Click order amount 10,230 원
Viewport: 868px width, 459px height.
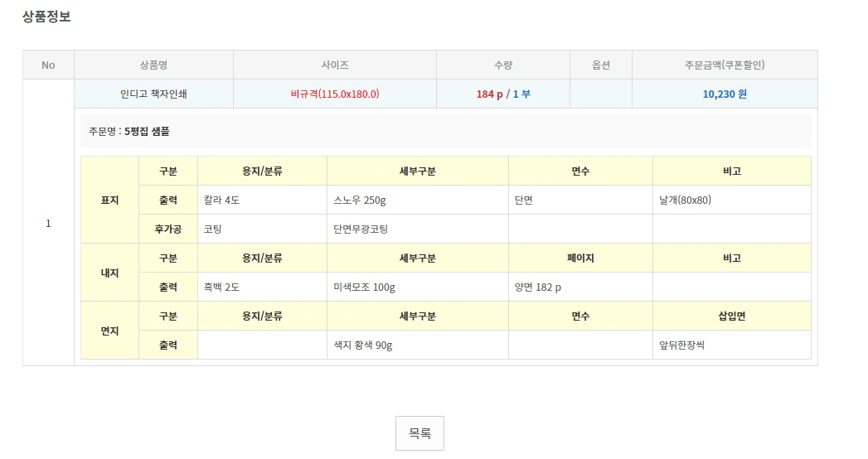tap(725, 94)
